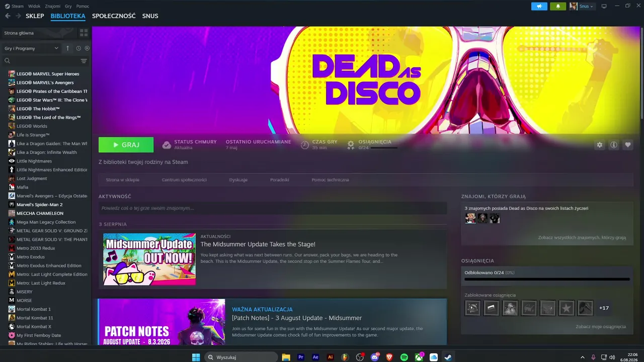The image size is (644, 362).
Task: Click Zobacz wszystkich znajomych, którzy grają
Action: pyautogui.click(x=582, y=237)
